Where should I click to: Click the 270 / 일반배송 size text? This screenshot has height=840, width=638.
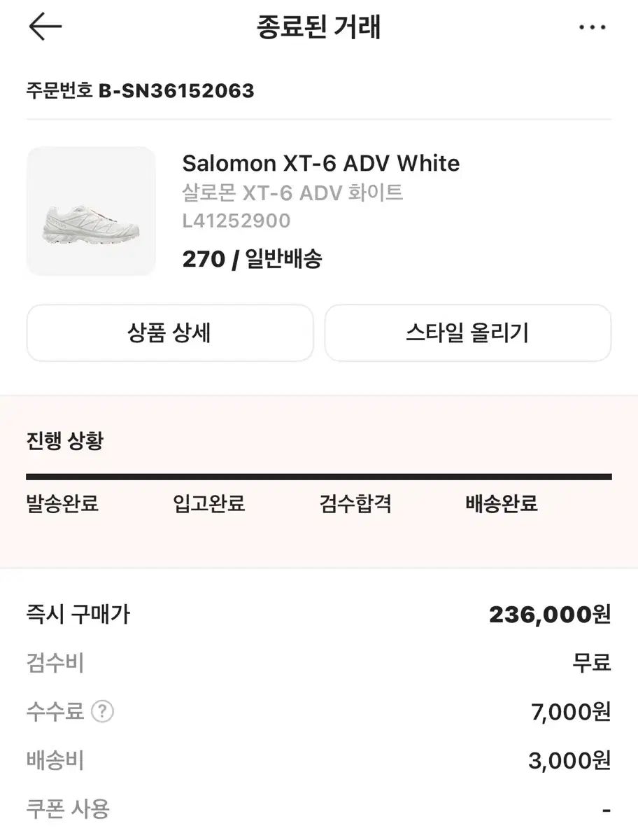tap(252, 259)
